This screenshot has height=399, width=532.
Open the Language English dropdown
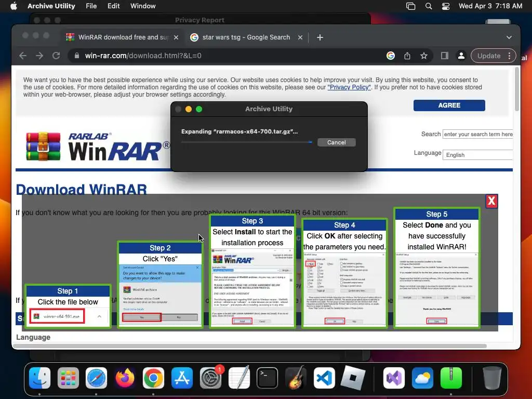click(x=478, y=155)
